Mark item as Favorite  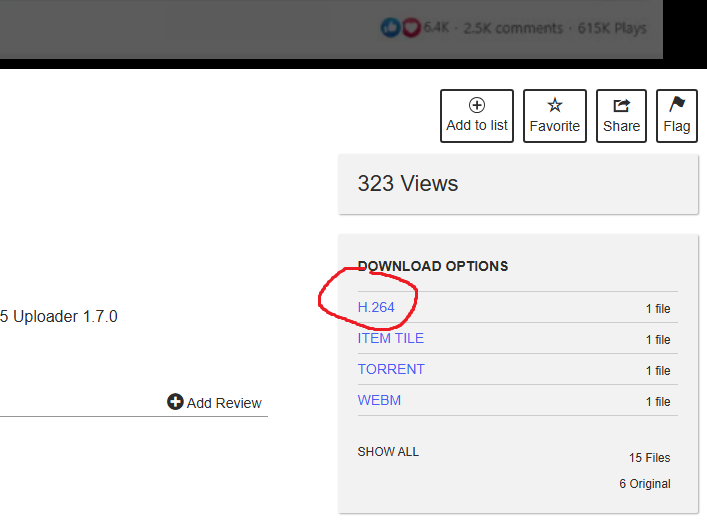555,116
